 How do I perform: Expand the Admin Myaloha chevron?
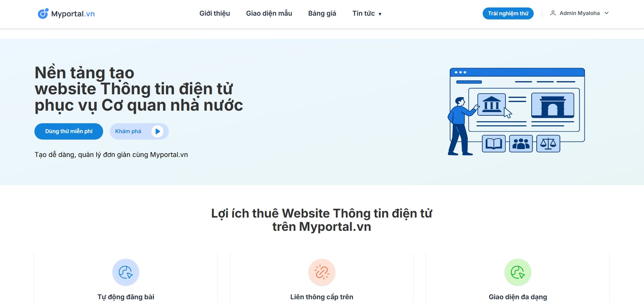tap(606, 13)
